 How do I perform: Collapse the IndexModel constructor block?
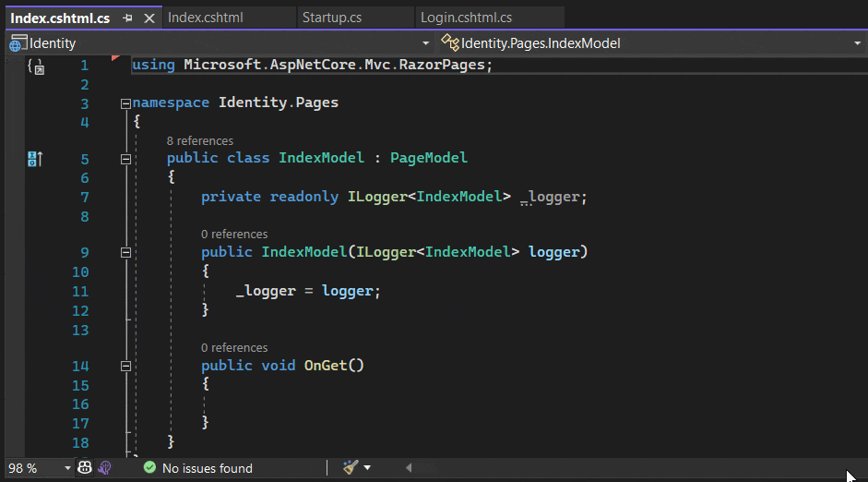(x=125, y=253)
